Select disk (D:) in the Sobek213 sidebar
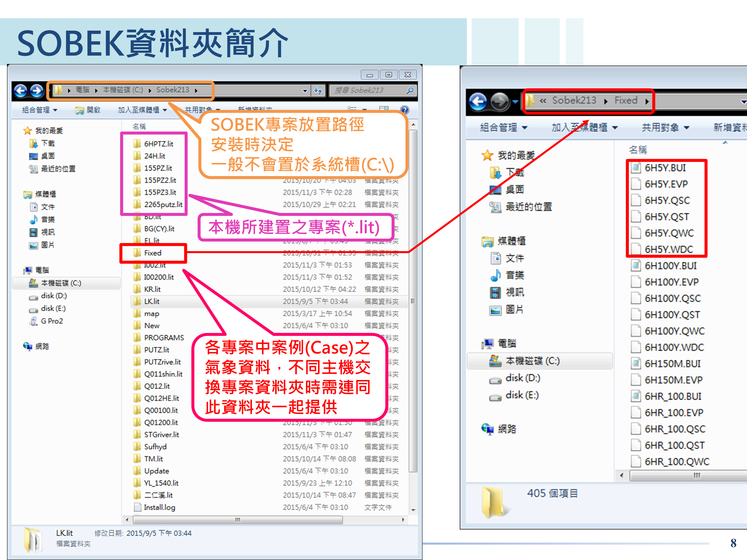 click(x=48, y=296)
